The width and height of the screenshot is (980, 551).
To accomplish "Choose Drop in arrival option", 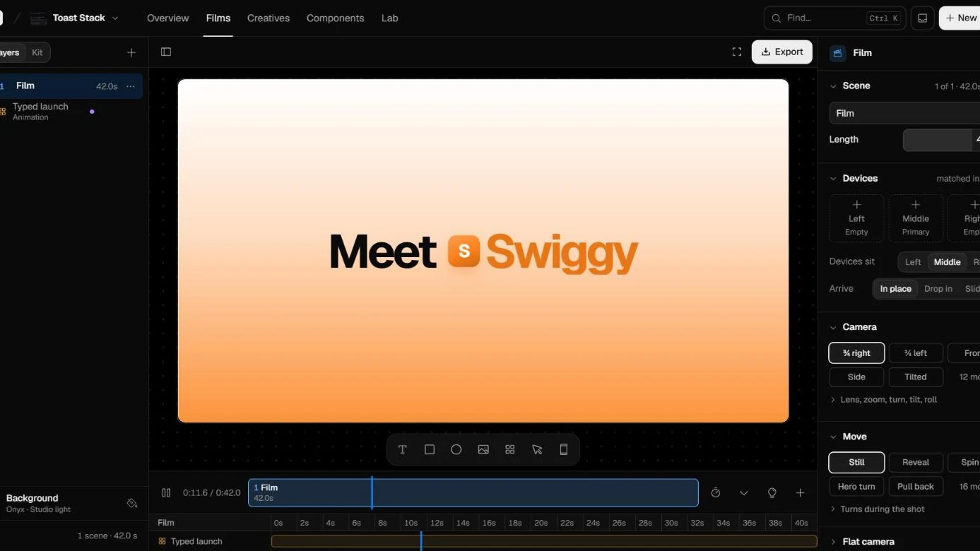I will click(938, 289).
